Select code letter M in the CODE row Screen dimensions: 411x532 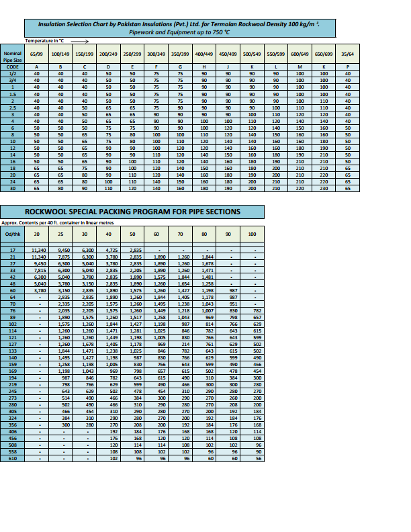(300, 67)
